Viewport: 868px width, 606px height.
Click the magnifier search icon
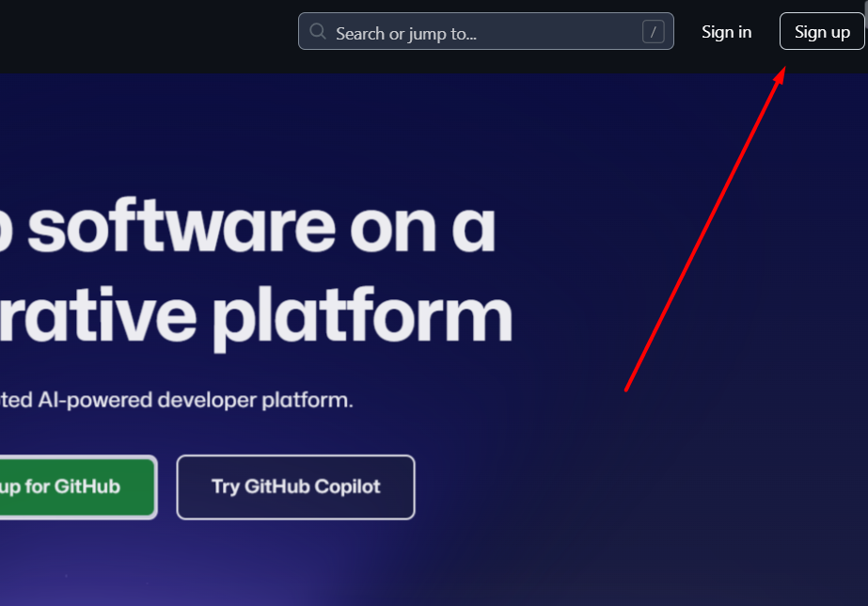[x=318, y=31]
